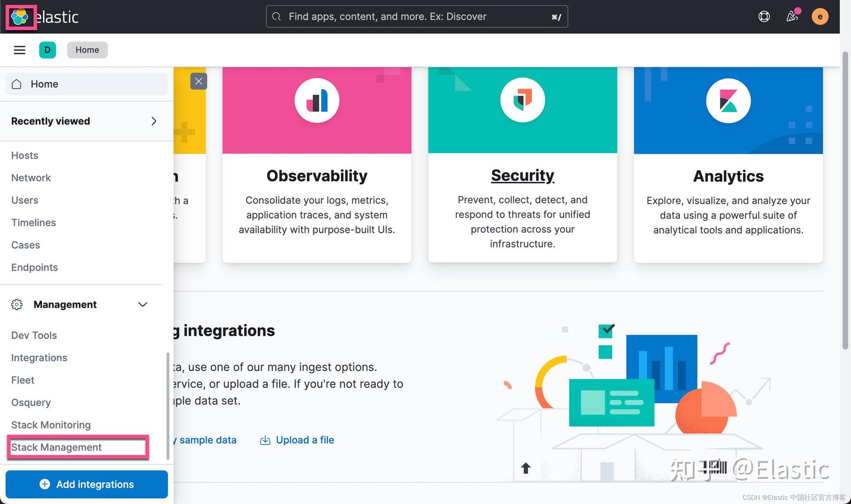851x504 pixels.
Task: Dismiss the welcome card with the X
Action: pyautogui.click(x=199, y=81)
